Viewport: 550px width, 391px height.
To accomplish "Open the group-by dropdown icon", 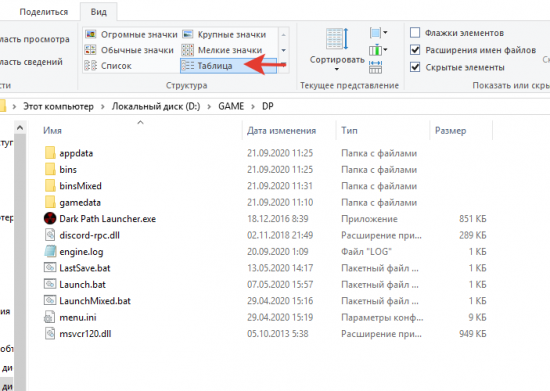I will coord(378,33).
